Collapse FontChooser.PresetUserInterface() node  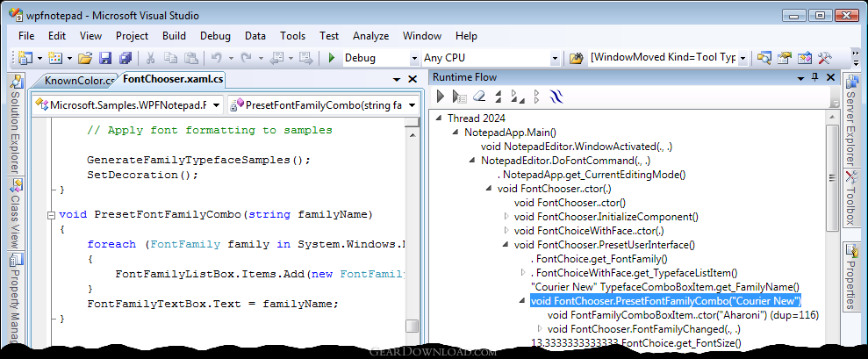click(506, 244)
